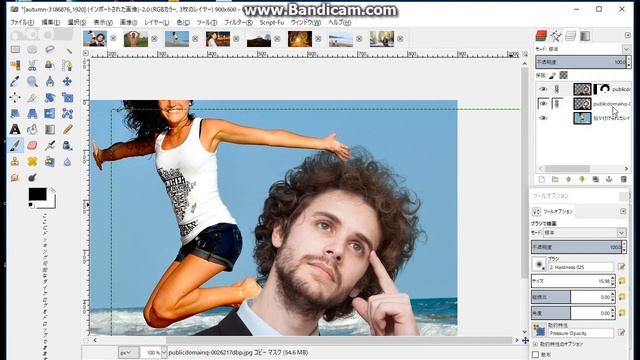Select the Alignment tool
This screenshot has width=640, height=360.
click(15, 97)
